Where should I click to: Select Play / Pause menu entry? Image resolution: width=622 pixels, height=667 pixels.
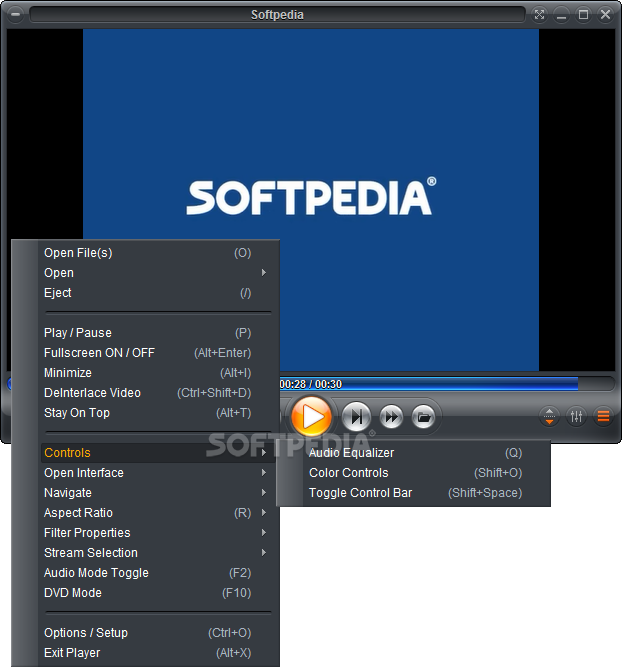tap(158, 333)
